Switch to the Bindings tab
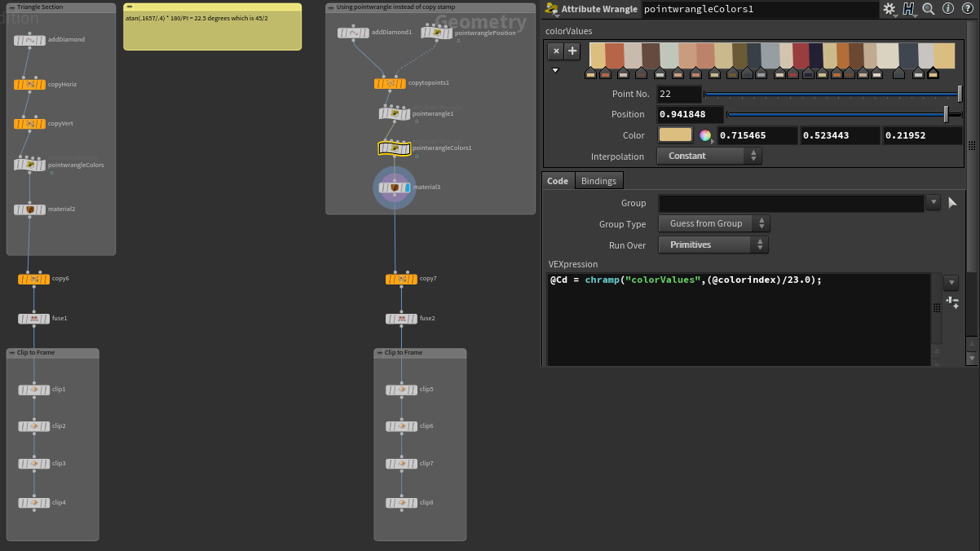The image size is (980, 551). (x=598, y=181)
